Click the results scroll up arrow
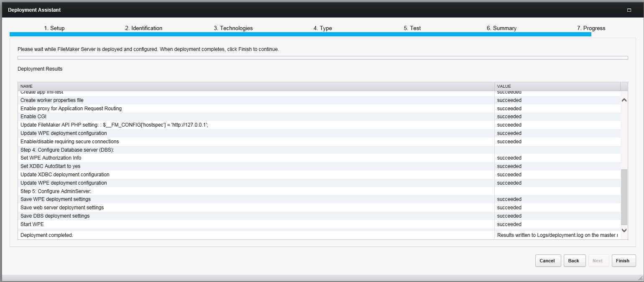This screenshot has height=282, width=644. coord(624,100)
